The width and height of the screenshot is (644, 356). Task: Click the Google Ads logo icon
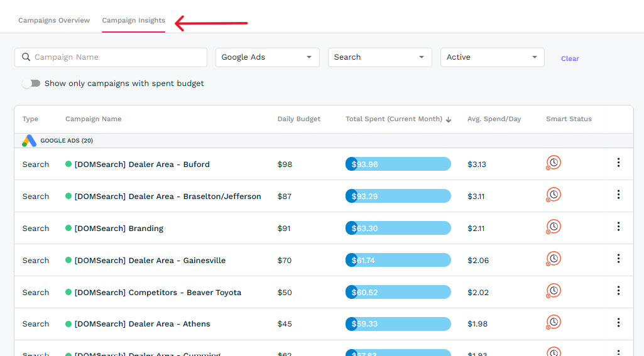pyautogui.click(x=30, y=141)
